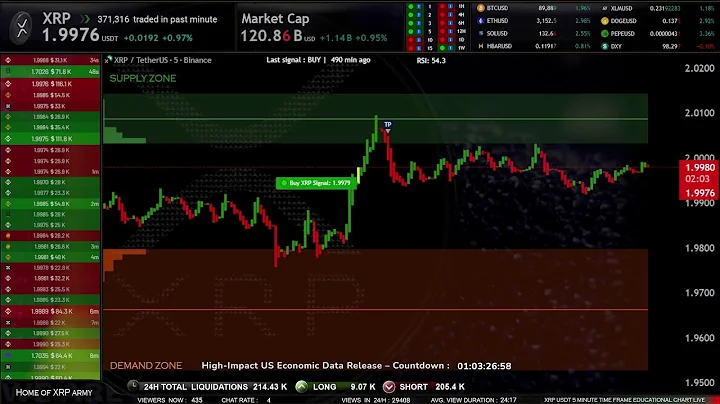Click the SUPPLY ZONE label
The image size is (720, 404).
click(x=143, y=78)
